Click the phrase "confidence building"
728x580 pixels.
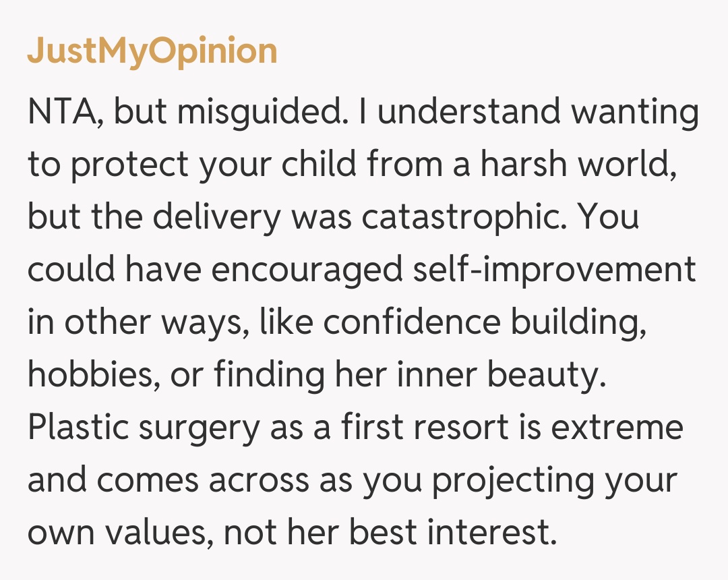tap(480, 322)
